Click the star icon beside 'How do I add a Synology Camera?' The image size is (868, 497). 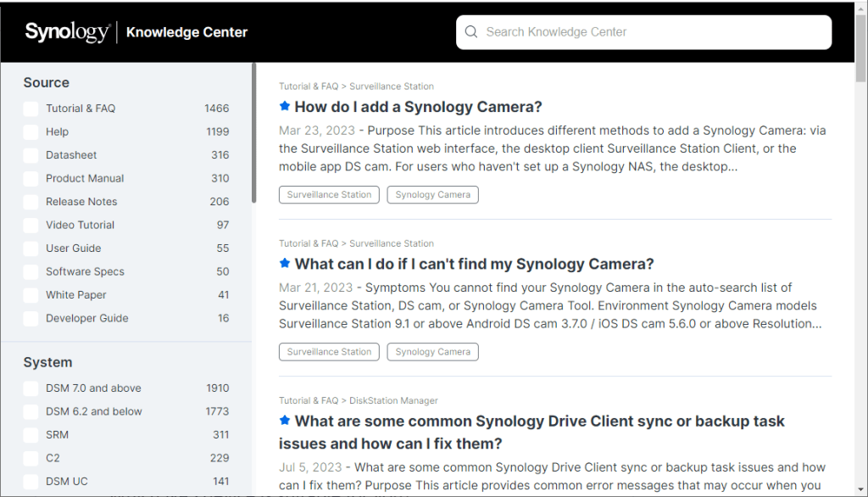[x=285, y=106]
